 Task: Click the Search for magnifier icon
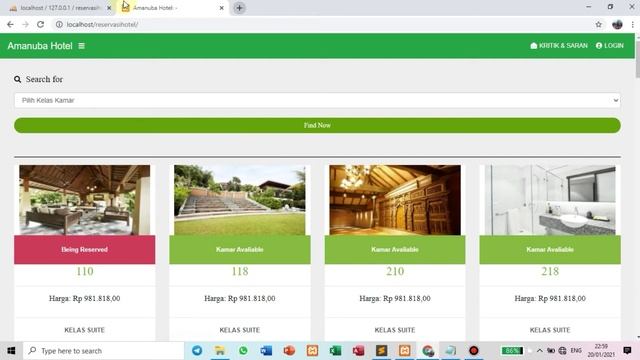pos(17,79)
